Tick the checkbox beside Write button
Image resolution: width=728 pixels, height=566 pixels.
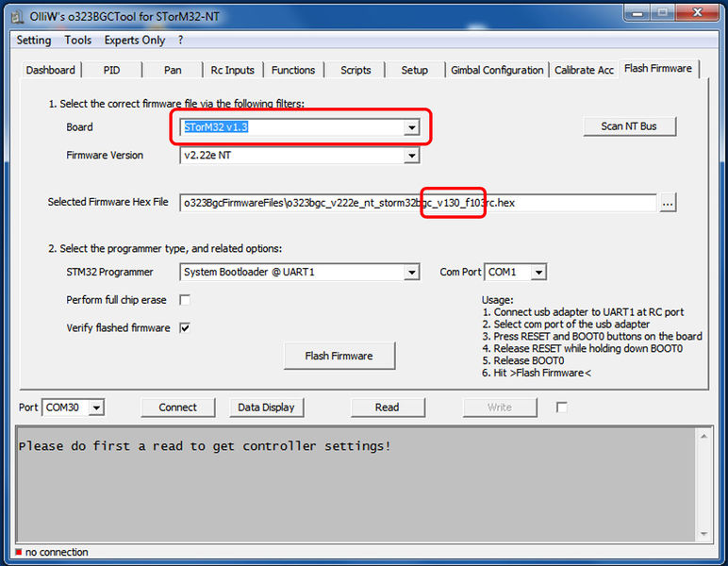pos(561,408)
